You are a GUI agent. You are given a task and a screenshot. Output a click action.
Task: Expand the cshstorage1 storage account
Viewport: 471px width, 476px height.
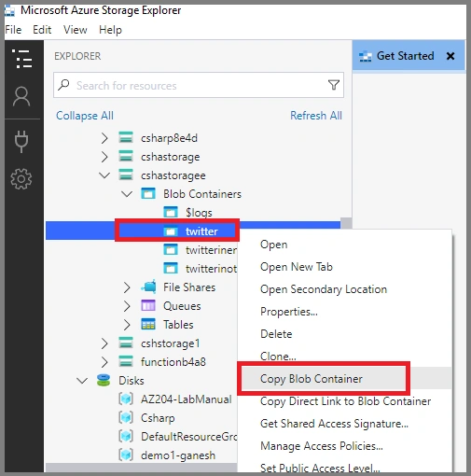[104, 343]
